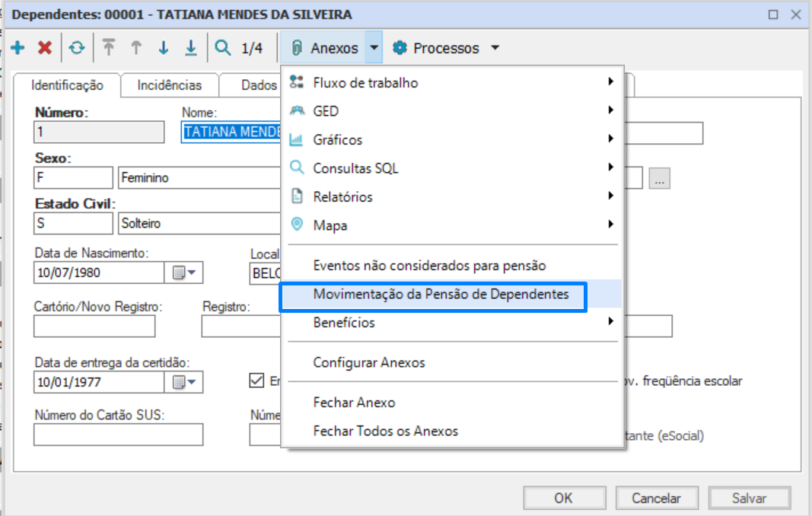Open the Benefícios submenu
This screenshot has height=516, width=812.
pyautogui.click(x=451, y=322)
